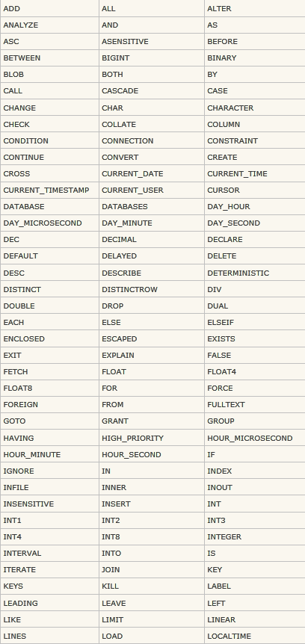
Task: Click the INSENSITIVE keyword cell
Action: (x=50, y=504)
